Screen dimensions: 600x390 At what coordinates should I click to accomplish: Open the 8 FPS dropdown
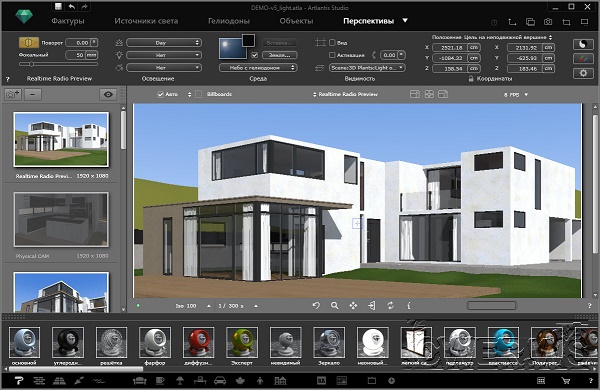[516, 95]
